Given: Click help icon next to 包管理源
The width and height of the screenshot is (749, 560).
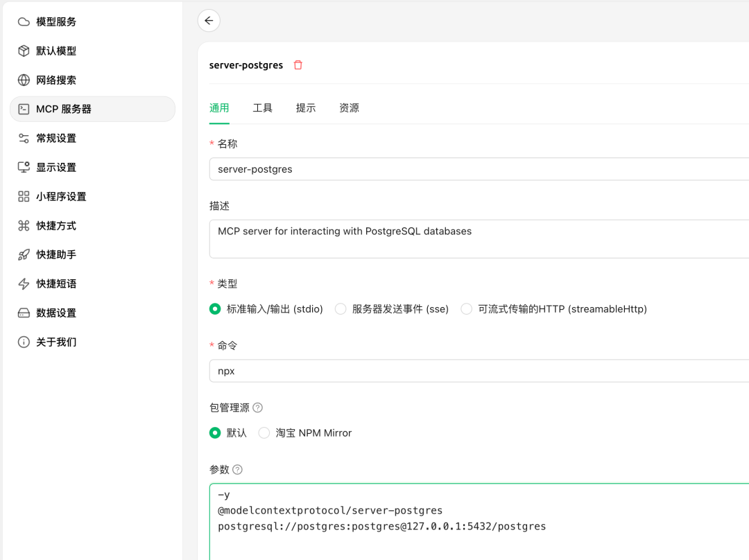Looking at the screenshot, I should [x=258, y=408].
